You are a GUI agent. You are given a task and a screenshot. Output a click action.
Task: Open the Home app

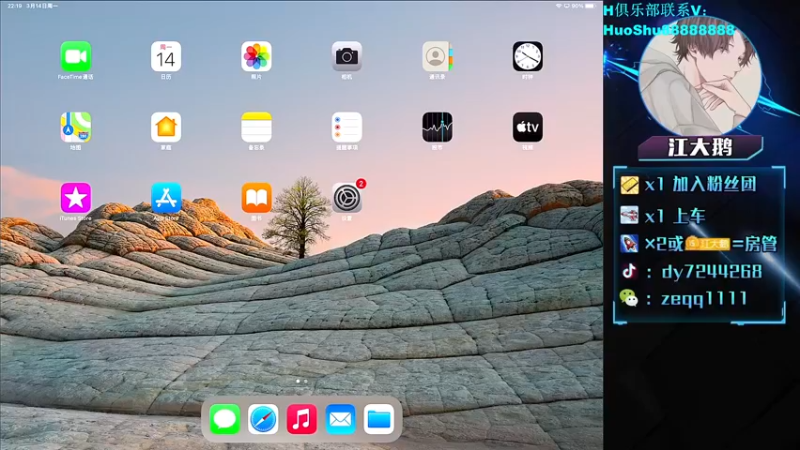pos(166,127)
